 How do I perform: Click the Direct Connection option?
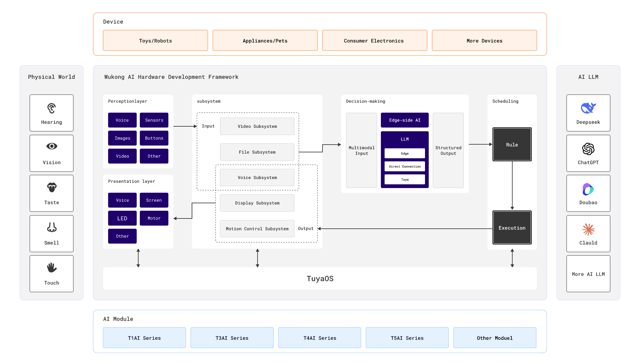coord(405,166)
